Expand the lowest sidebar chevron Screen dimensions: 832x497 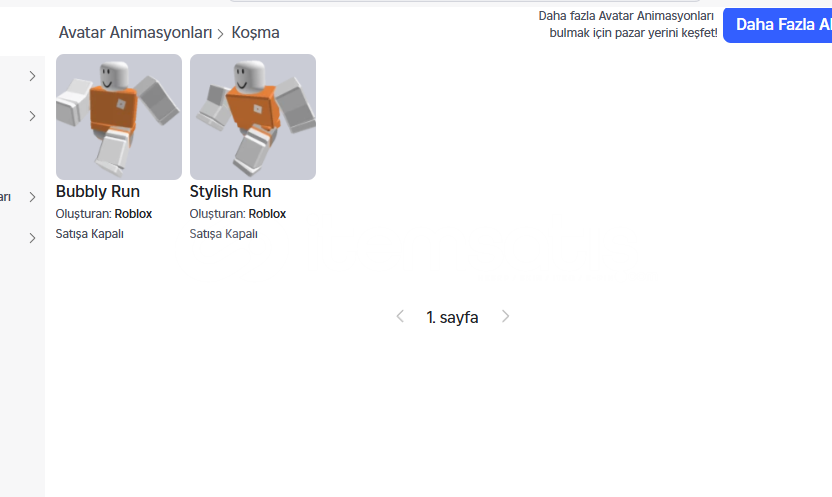pos(32,238)
